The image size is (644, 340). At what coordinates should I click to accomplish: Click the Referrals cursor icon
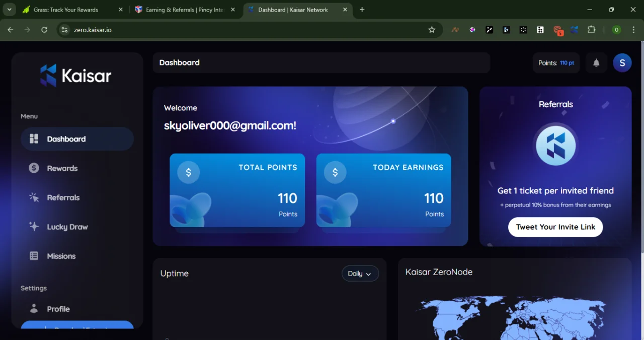[x=34, y=197]
